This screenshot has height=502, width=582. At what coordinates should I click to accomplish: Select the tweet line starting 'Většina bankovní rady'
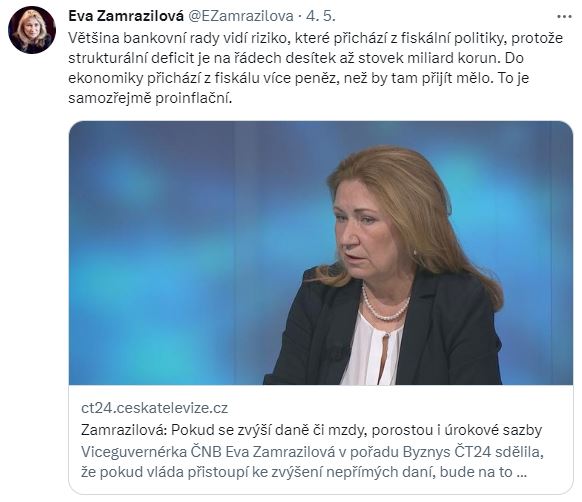(315, 38)
